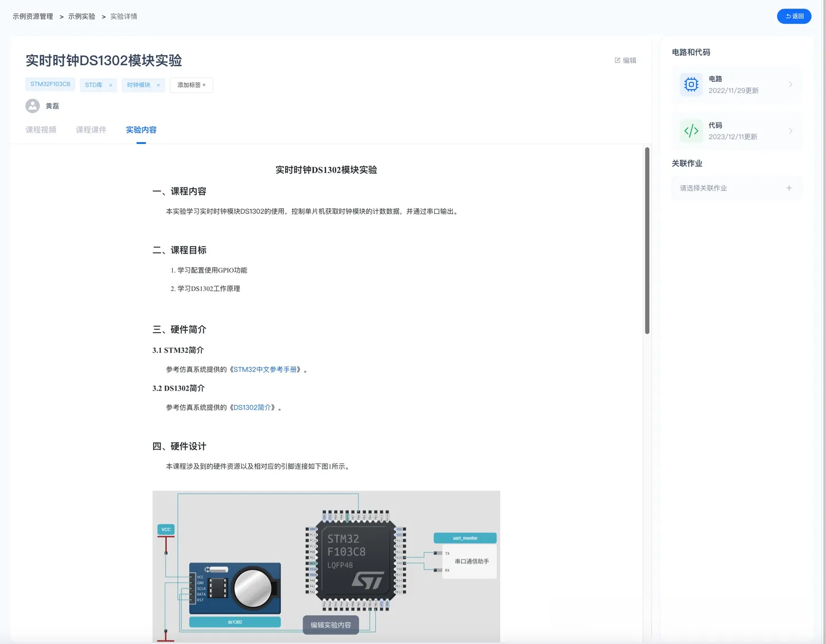Select the 实验内容 tab
The image size is (826, 644).
(x=141, y=130)
